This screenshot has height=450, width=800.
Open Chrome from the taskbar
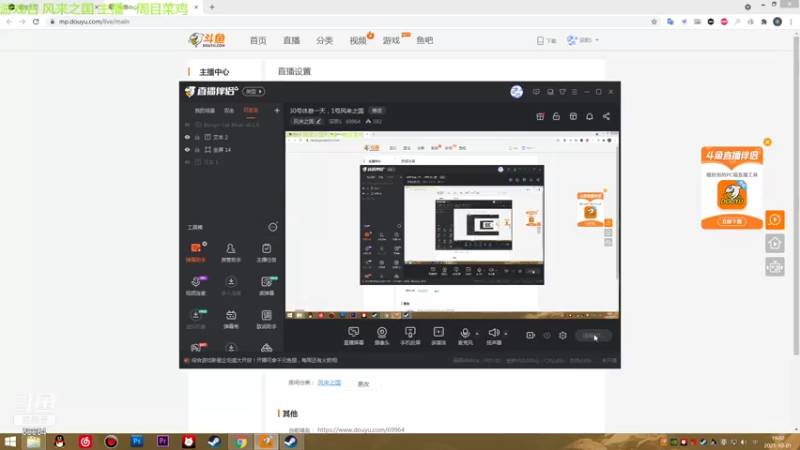[240, 441]
